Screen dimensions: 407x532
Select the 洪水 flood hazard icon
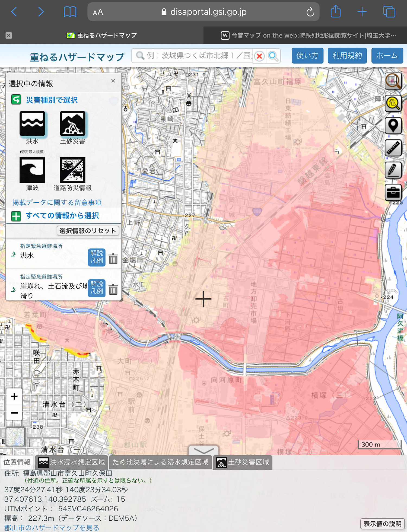click(32, 123)
